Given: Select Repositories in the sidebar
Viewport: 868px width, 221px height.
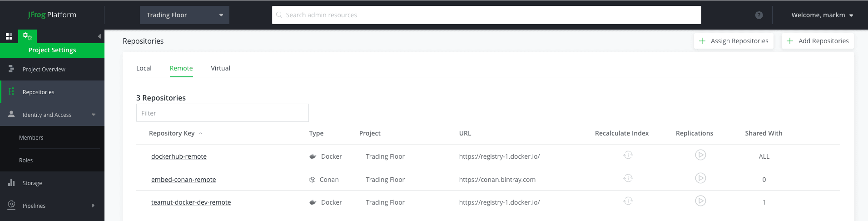Looking at the screenshot, I should click(x=52, y=92).
